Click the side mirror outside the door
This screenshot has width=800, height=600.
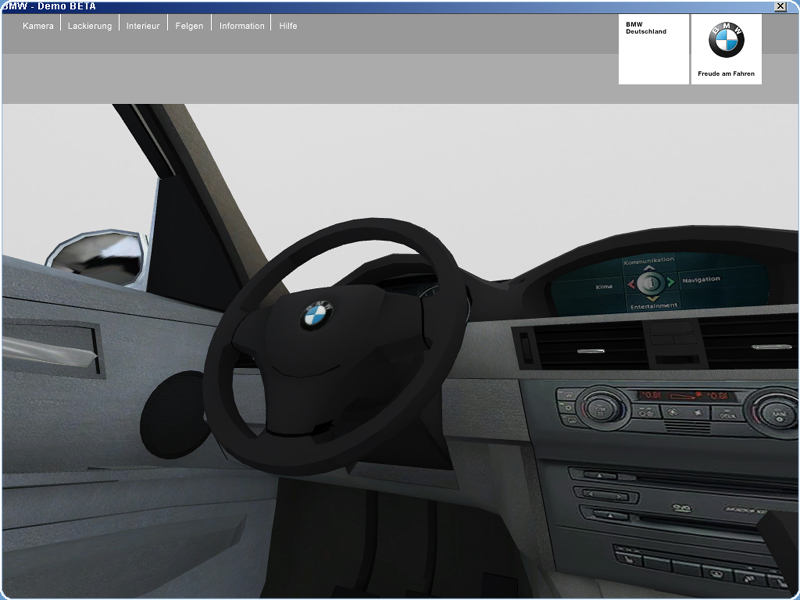[x=97, y=257]
